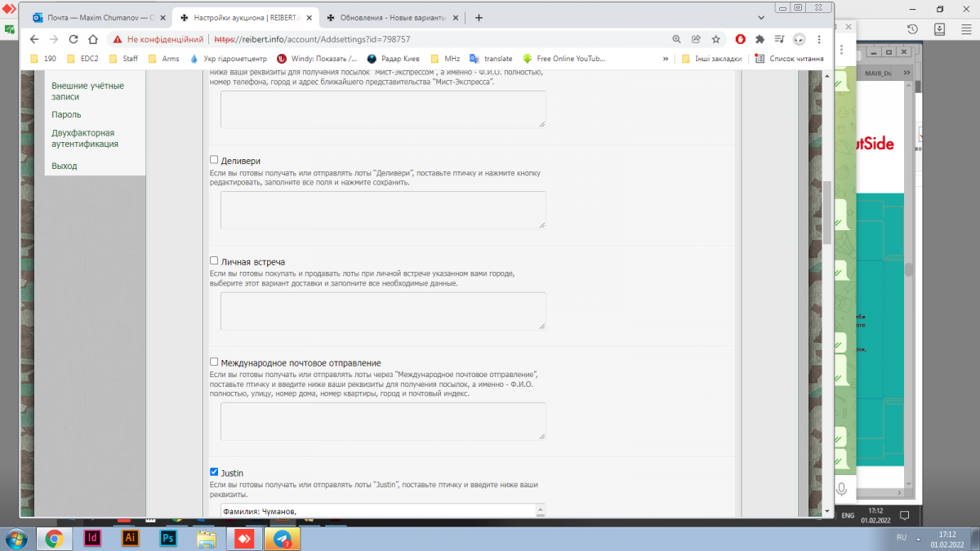This screenshot has height=551, width=980.
Task: Open the 'Радар Киев' bookmark
Action: pos(393,59)
